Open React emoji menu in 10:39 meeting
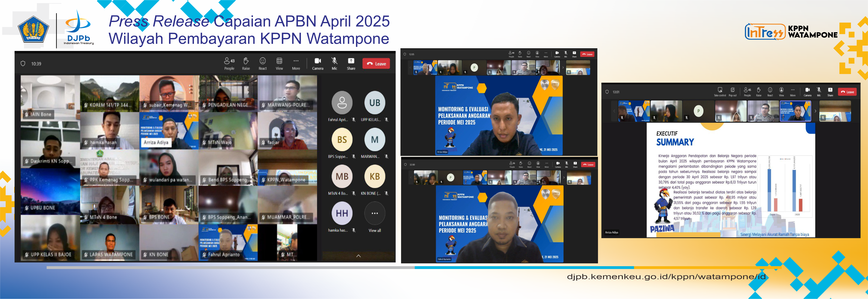868x299 pixels. click(262, 64)
